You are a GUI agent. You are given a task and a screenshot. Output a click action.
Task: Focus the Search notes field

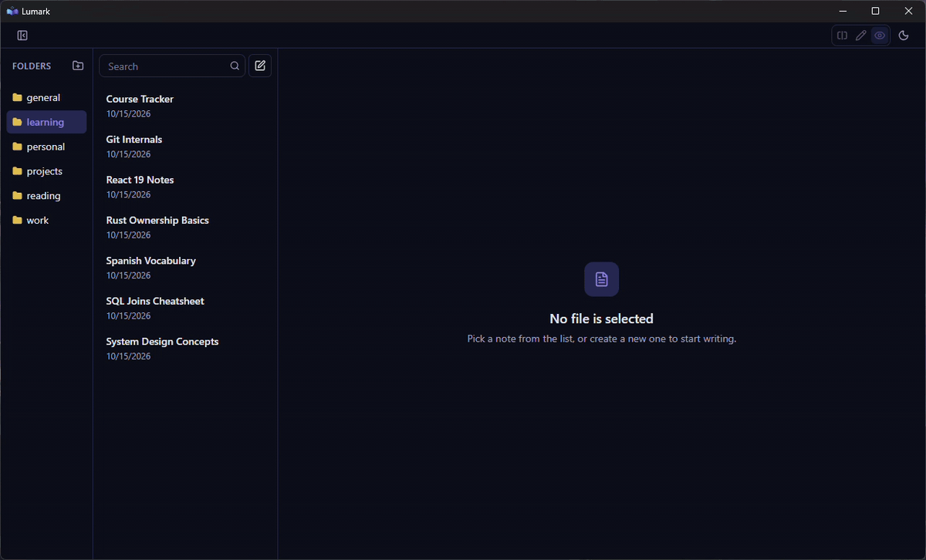point(172,66)
